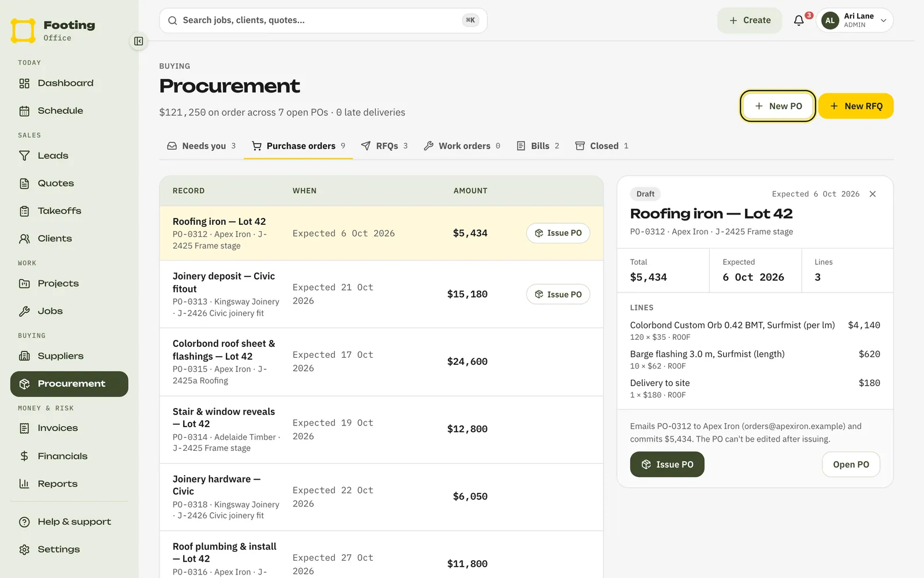Click the Colorbond Custom Orb line item
Image resolution: width=924 pixels, height=578 pixels.
755,331
